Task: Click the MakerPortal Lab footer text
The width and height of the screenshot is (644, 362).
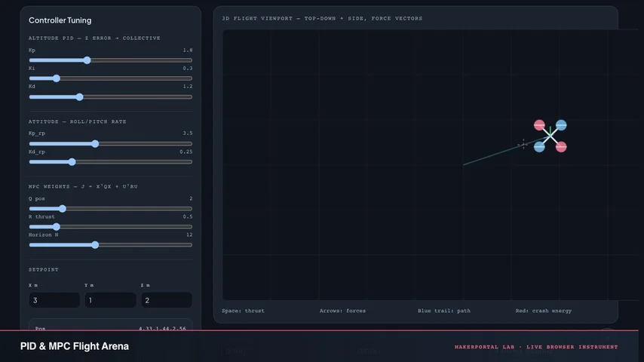Action: pos(536,347)
